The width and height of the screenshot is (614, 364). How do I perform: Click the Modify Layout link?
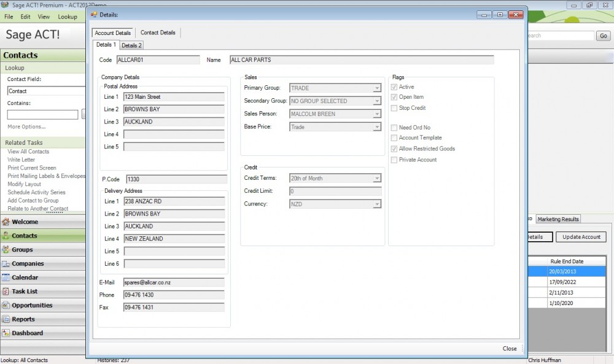tap(24, 184)
